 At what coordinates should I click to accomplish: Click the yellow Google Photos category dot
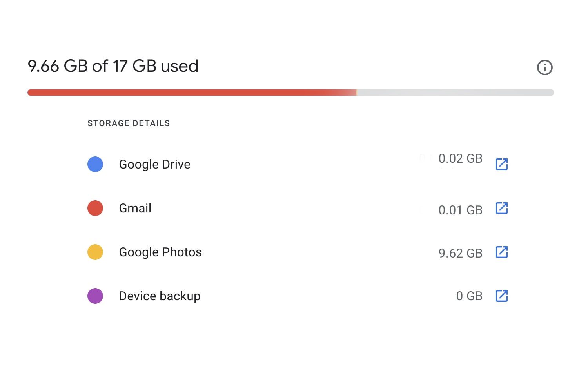click(95, 252)
